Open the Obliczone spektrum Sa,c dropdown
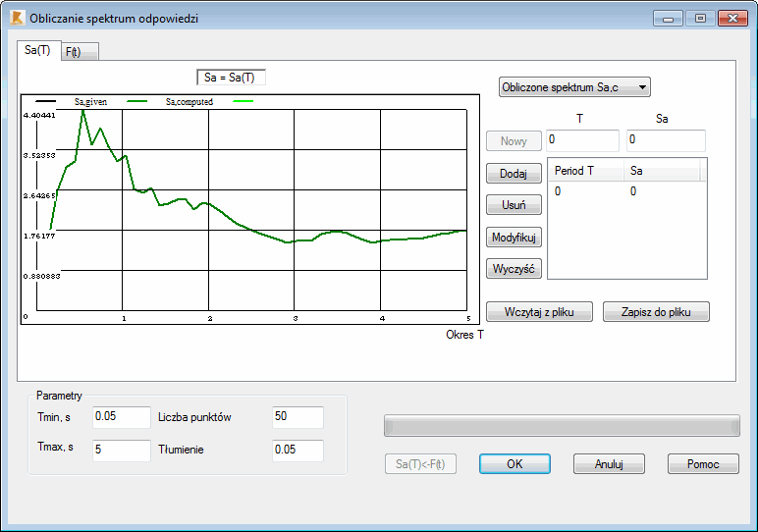This screenshot has height=532, width=758. [574, 87]
